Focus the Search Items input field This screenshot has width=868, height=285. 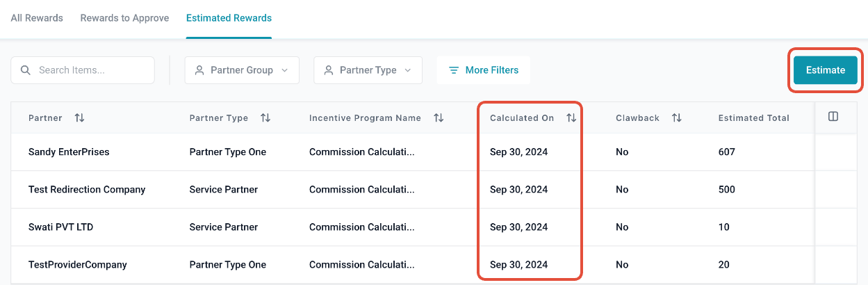click(90, 70)
